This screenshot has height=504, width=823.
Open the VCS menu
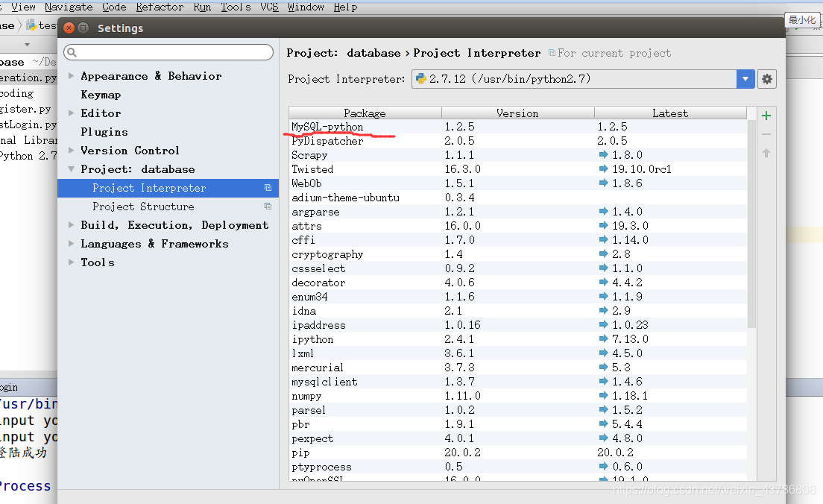(x=270, y=7)
